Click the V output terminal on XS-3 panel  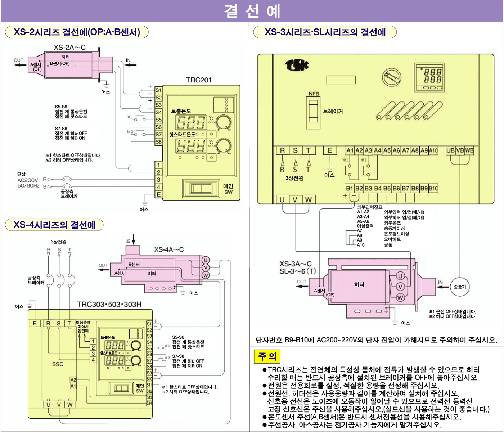pyautogui.click(x=295, y=200)
